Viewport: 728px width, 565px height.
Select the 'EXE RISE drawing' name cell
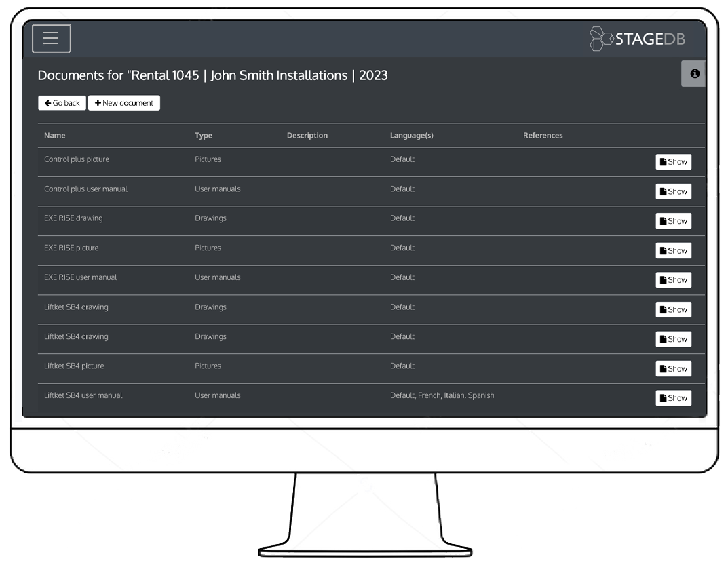pos(73,218)
